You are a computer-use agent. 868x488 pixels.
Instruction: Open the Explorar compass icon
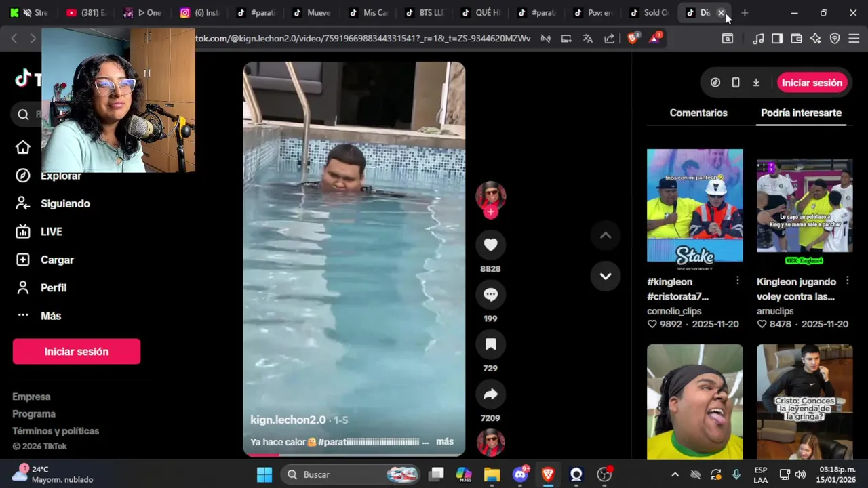[23, 176]
